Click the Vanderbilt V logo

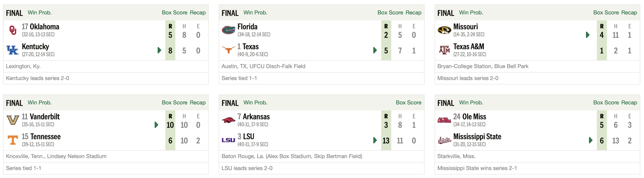pyautogui.click(x=13, y=120)
